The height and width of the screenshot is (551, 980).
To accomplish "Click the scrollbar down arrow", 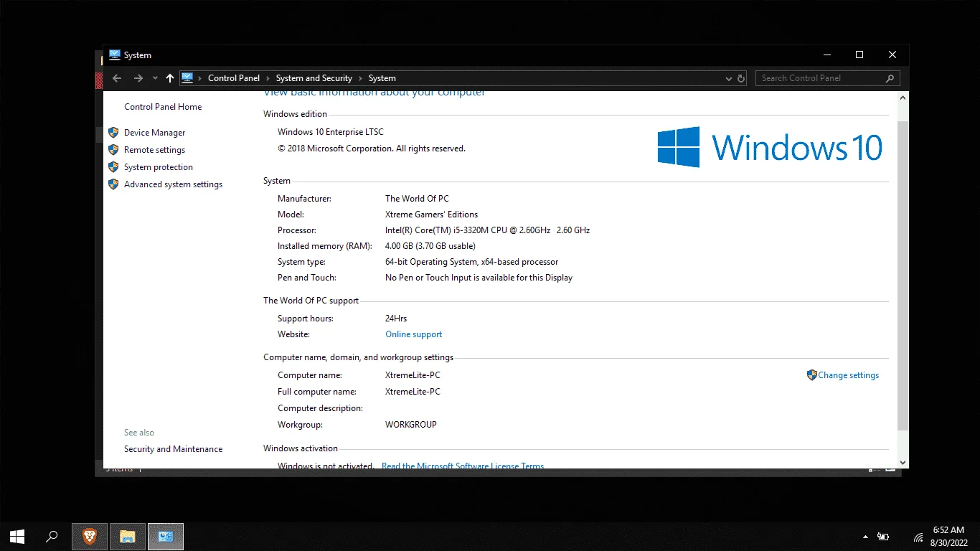I will tap(903, 463).
